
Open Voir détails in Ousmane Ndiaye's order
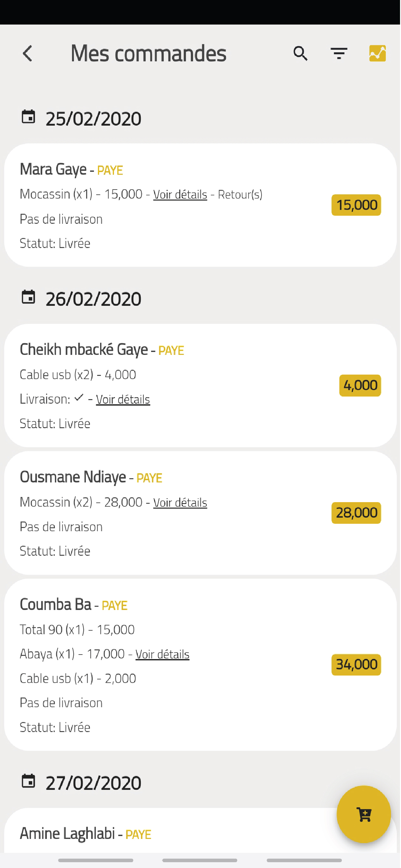(x=180, y=503)
